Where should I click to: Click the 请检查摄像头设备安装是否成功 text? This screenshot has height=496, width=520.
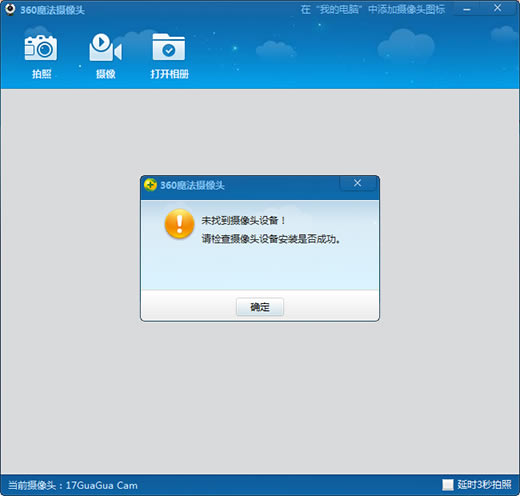click(271, 239)
